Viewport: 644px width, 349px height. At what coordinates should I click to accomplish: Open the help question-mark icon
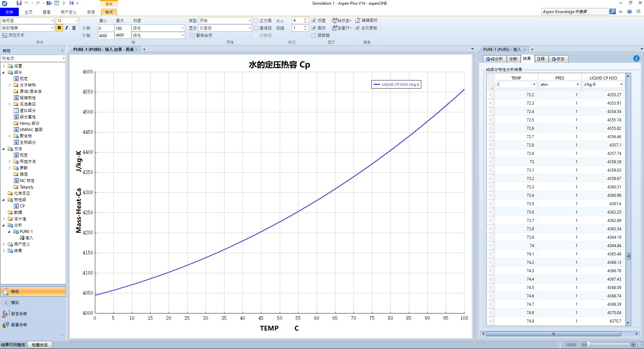[x=630, y=11]
